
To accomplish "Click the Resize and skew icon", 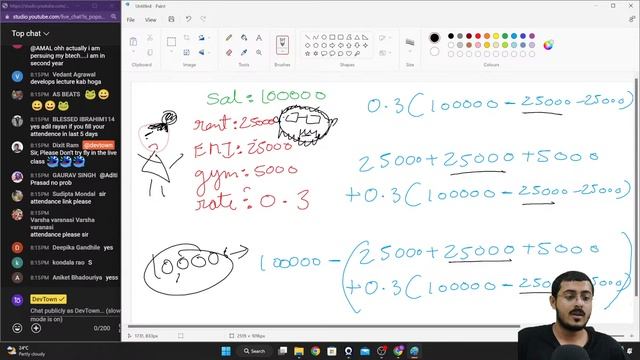I will [187, 52].
